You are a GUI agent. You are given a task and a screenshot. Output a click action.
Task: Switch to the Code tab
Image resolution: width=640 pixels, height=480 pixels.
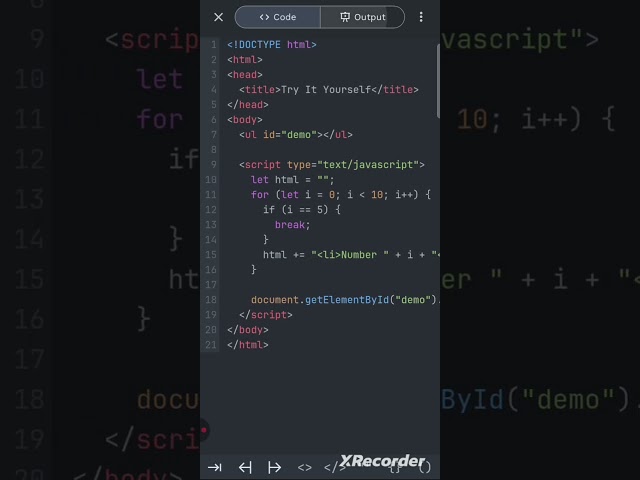pos(278,17)
